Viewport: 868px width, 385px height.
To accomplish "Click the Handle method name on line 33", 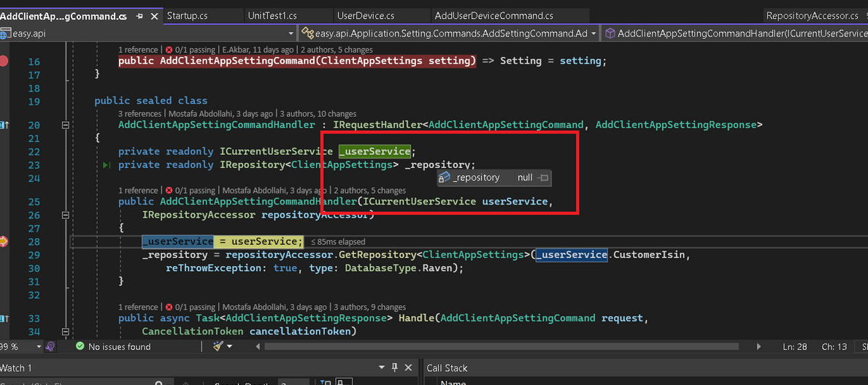I will click(x=416, y=319).
